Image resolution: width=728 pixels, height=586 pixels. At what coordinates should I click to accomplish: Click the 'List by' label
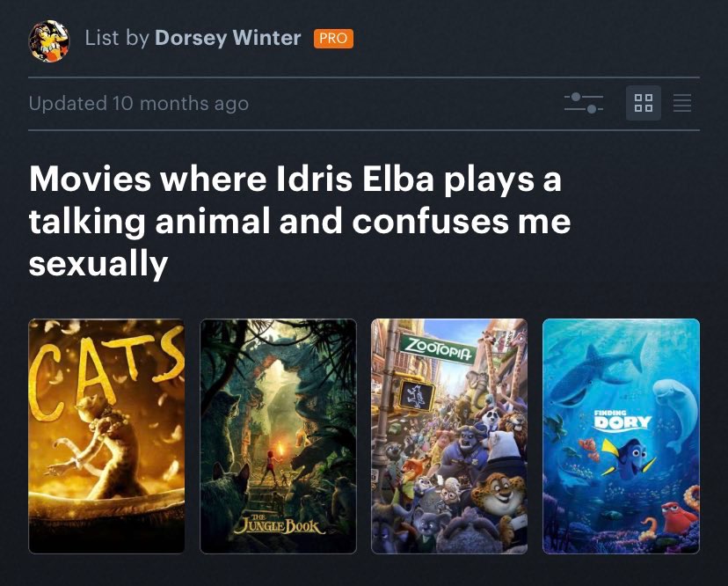[117, 38]
